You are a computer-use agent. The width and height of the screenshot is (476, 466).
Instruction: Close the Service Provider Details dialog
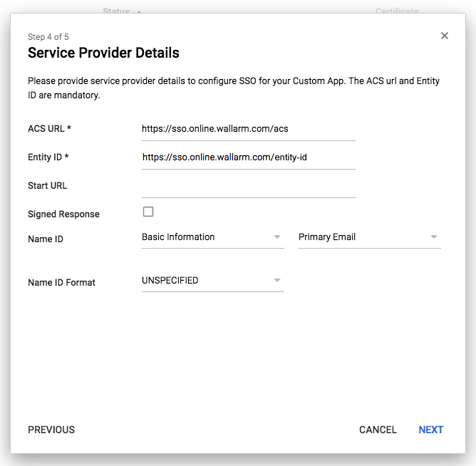point(445,36)
